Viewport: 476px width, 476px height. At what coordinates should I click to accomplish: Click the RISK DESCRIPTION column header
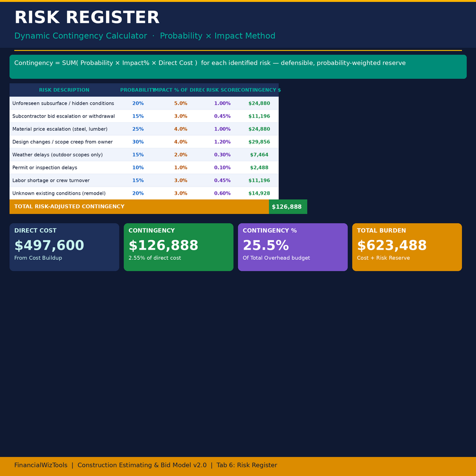[64, 90]
